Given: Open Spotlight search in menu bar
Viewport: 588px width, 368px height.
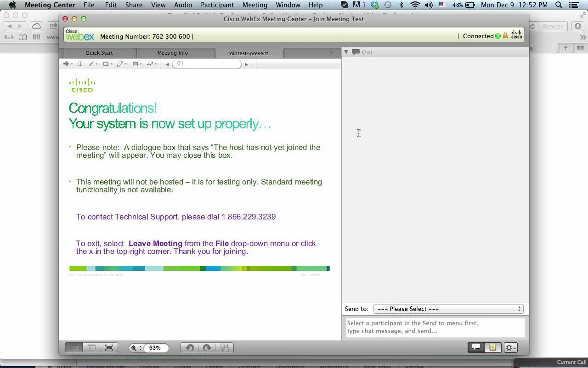Looking at the screenshot, I should (x=559, y=5).
